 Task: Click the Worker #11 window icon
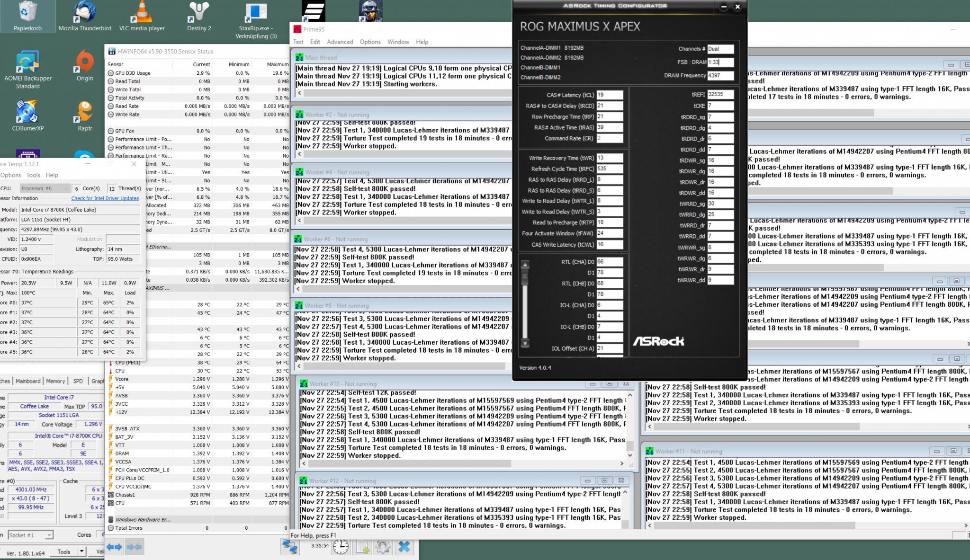click(x=649, y=451)
